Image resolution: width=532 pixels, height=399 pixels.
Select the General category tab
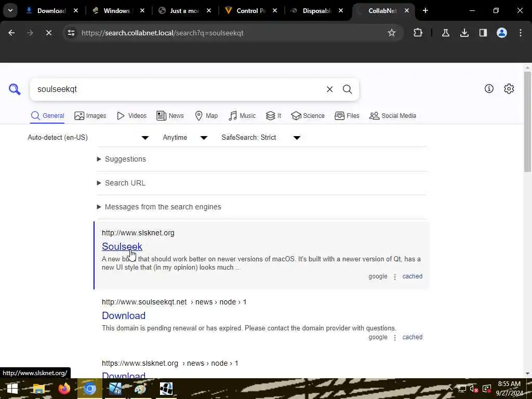47,116
